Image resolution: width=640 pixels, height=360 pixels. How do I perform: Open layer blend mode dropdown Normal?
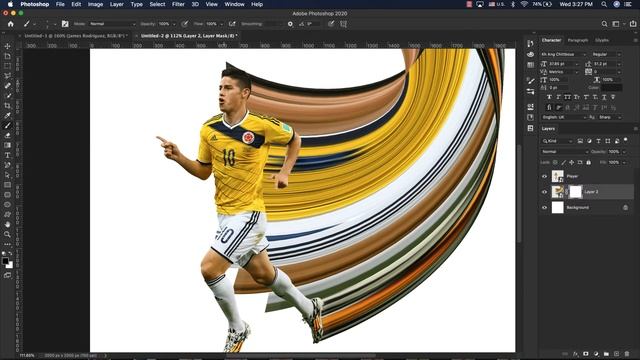point(565,152)
